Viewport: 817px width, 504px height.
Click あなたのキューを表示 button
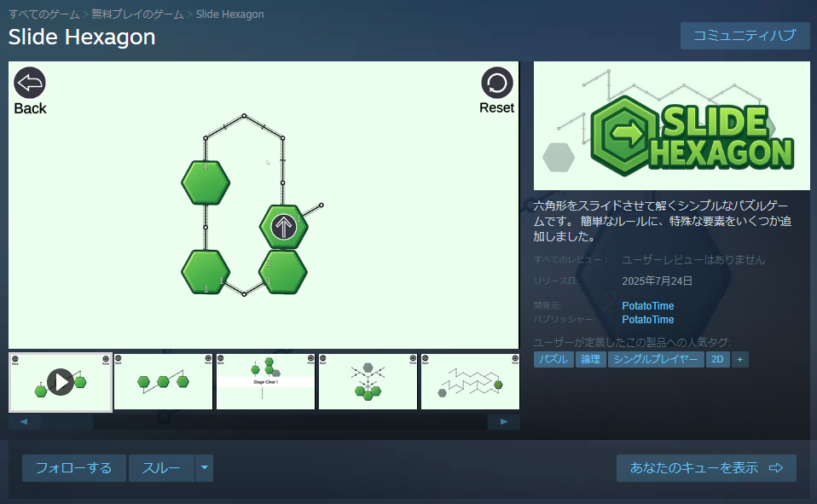[706, 468]
